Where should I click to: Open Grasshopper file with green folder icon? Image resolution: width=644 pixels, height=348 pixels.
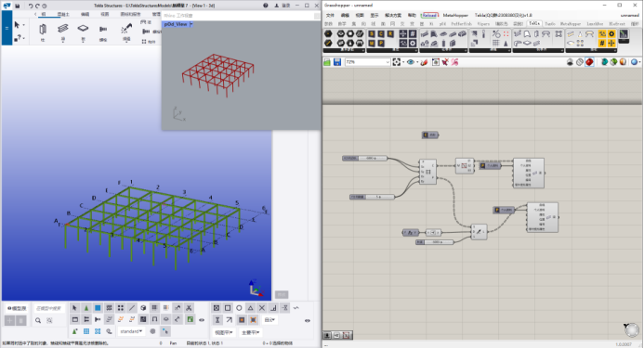coord(327,62)
